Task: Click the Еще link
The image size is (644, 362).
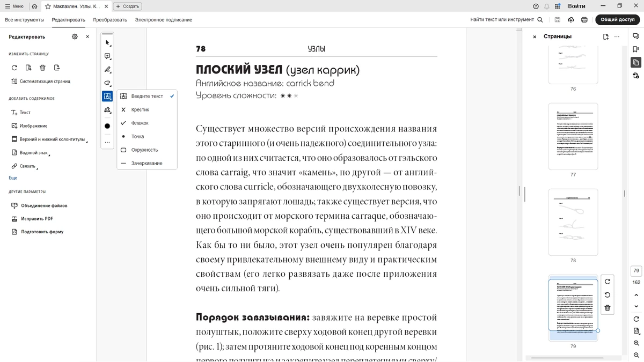Action: click(13, 178)
